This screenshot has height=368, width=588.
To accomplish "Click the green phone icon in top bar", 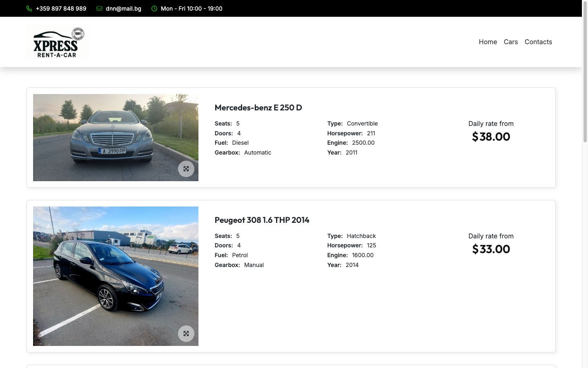I will click(x=29, y=9).
